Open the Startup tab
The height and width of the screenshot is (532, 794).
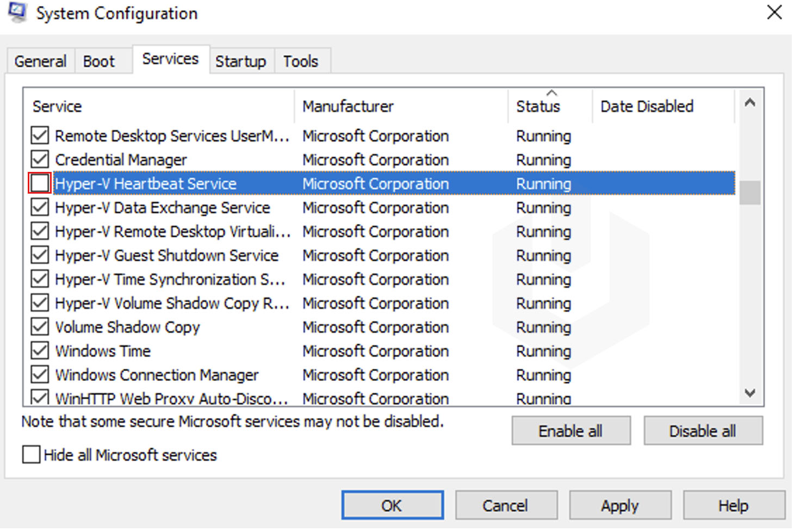[x=241, y=61]
